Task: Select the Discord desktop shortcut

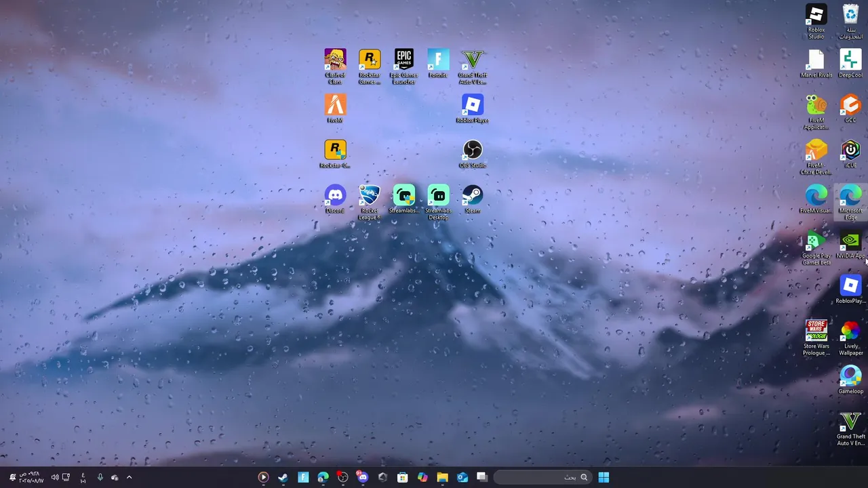Action: coord(335,199)
